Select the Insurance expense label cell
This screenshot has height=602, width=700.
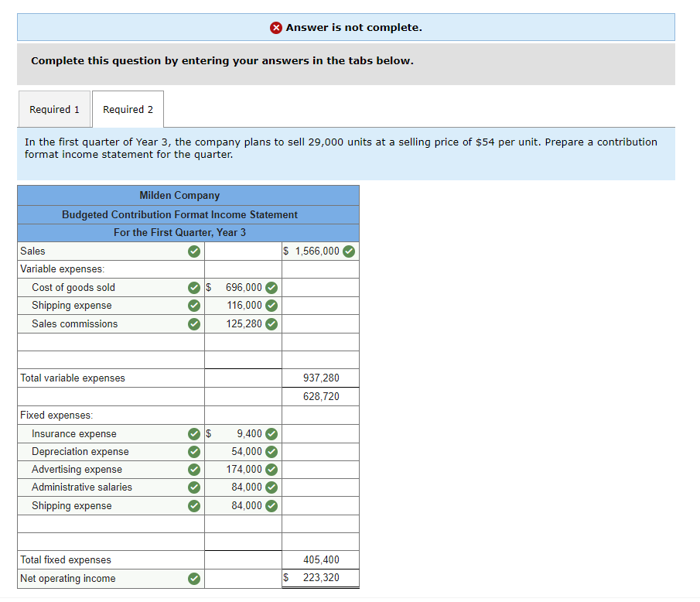(x=111, y=433)
